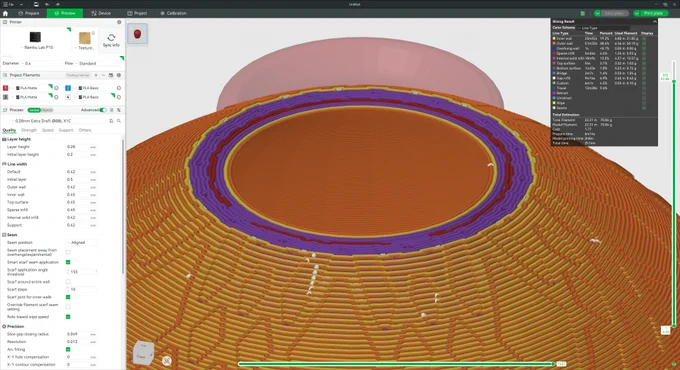This screenshot has width=680, height=370.
Task: Open Print plate dropdown arrow
Action: click(637, 13)
